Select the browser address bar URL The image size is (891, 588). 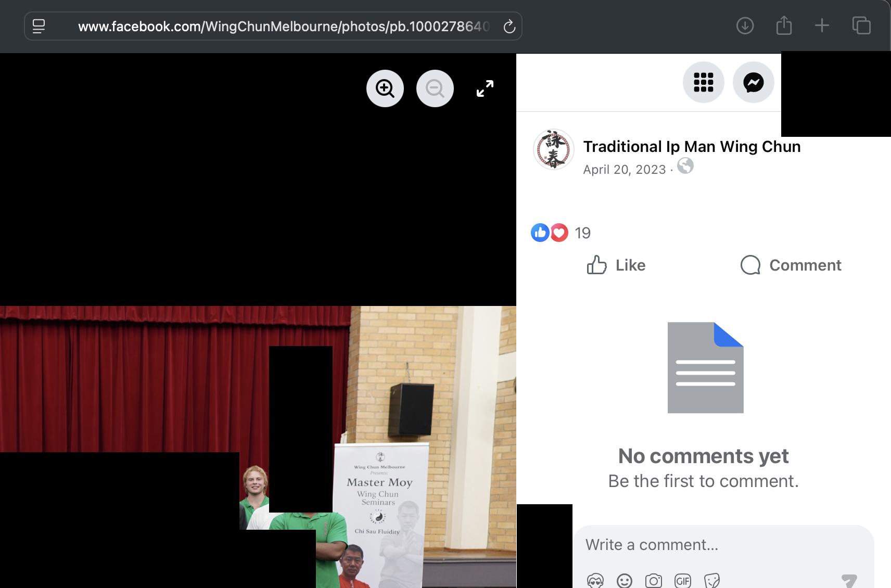click(284, 26)
